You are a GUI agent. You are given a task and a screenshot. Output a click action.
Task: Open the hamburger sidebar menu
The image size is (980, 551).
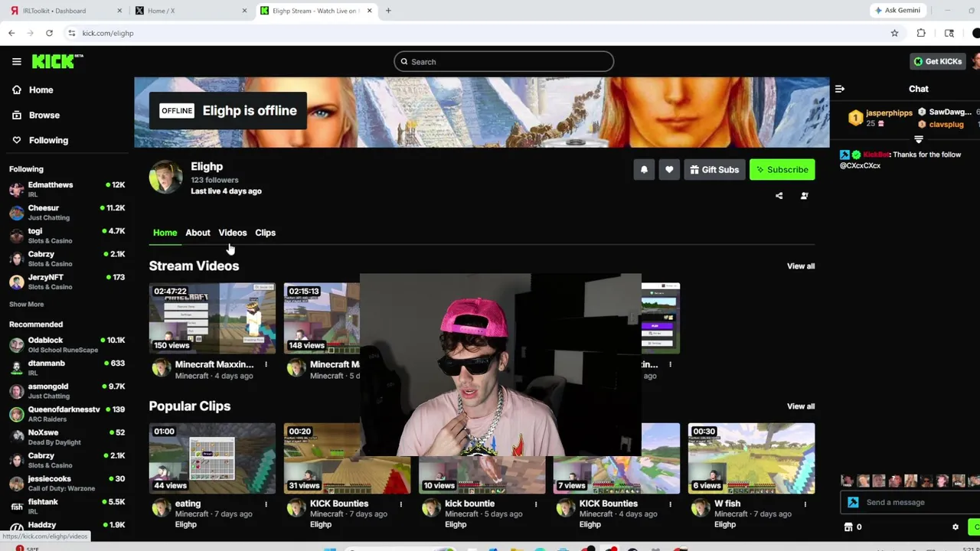pyautogui.click(x=16, y=61)
